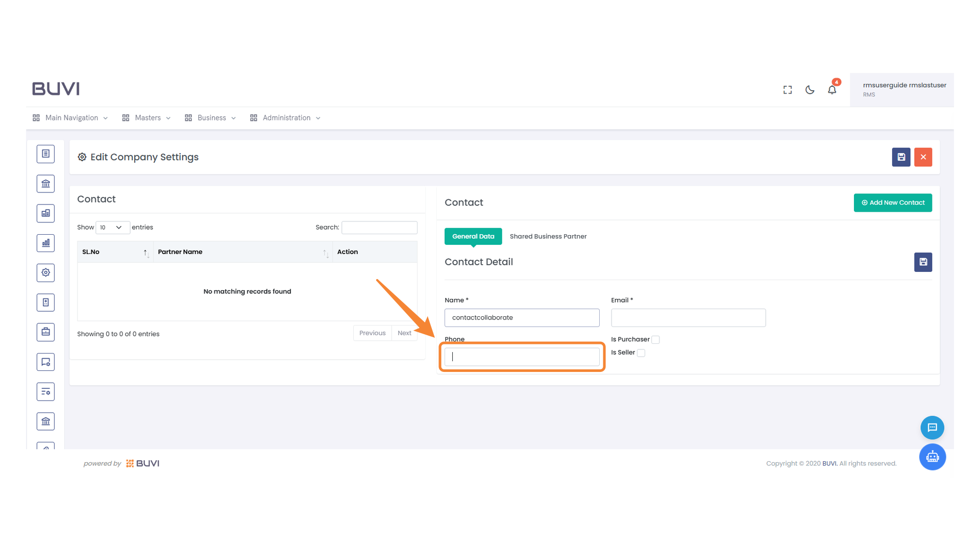980x551 pixels.
Task: Click the chat message icon at bottom right
Action: (932, 428)
